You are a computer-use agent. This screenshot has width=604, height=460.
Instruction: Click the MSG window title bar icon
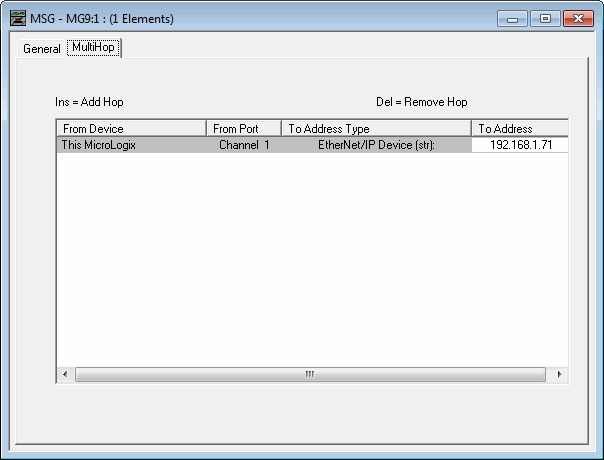tap(18, 18)
